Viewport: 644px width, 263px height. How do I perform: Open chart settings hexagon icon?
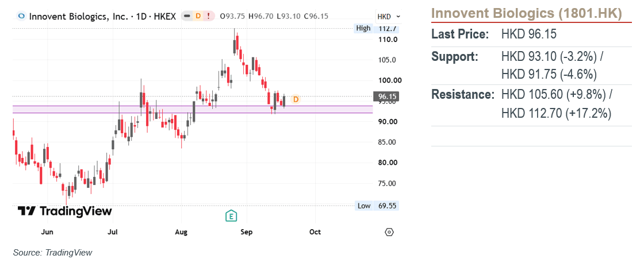click(389, 232)
